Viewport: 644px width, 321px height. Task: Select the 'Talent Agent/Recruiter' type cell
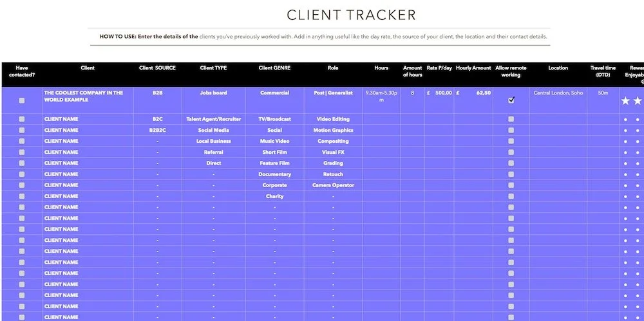213,119
